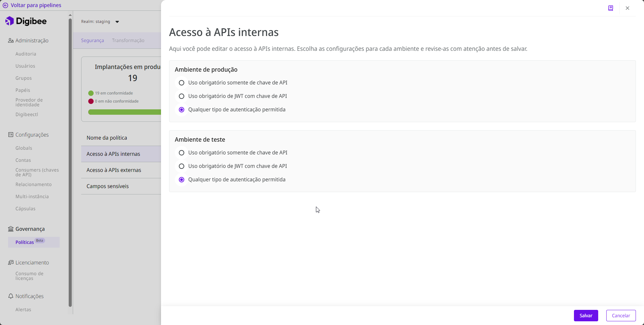The image size is (644, 325).
Task: Select production 'somente de chave de API' option
Action: (x=182, y=83)
